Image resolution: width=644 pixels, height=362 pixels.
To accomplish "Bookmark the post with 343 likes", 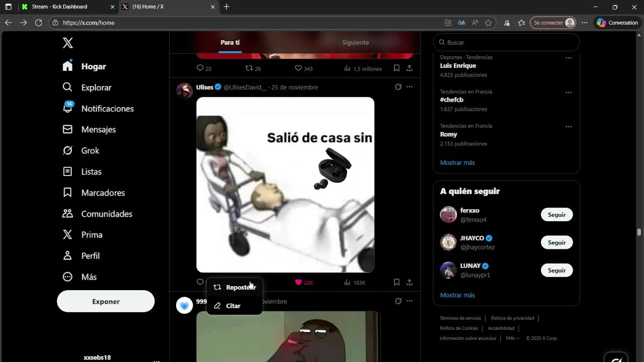I will [x=396, y=68].
